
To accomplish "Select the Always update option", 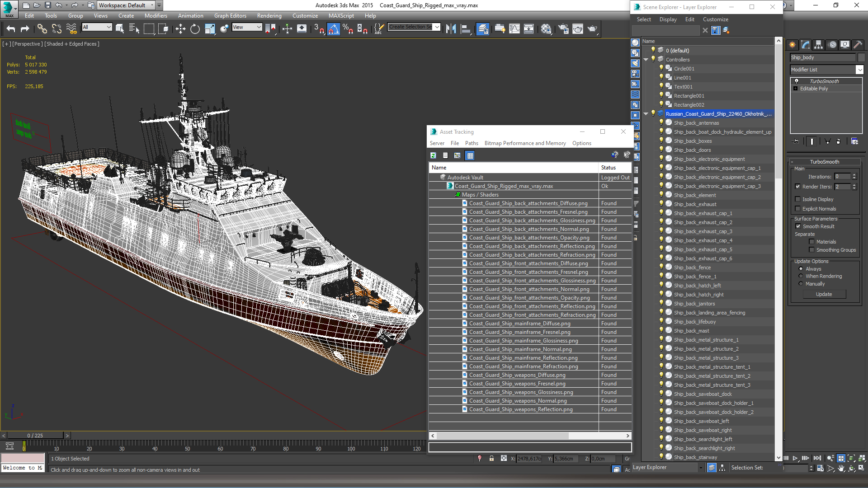I will pos(801,269).
